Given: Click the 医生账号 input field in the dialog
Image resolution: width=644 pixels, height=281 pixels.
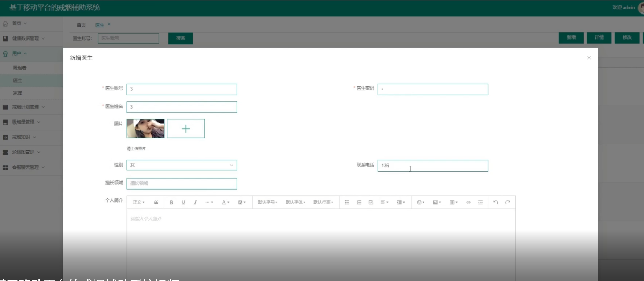Looking at the screenshot, I should [x=182, y=89].
